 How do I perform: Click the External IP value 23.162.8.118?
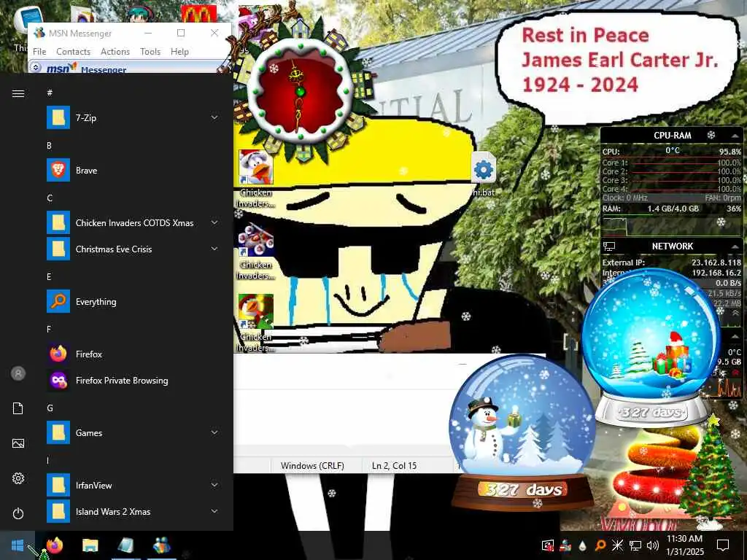tap(716, 262)
